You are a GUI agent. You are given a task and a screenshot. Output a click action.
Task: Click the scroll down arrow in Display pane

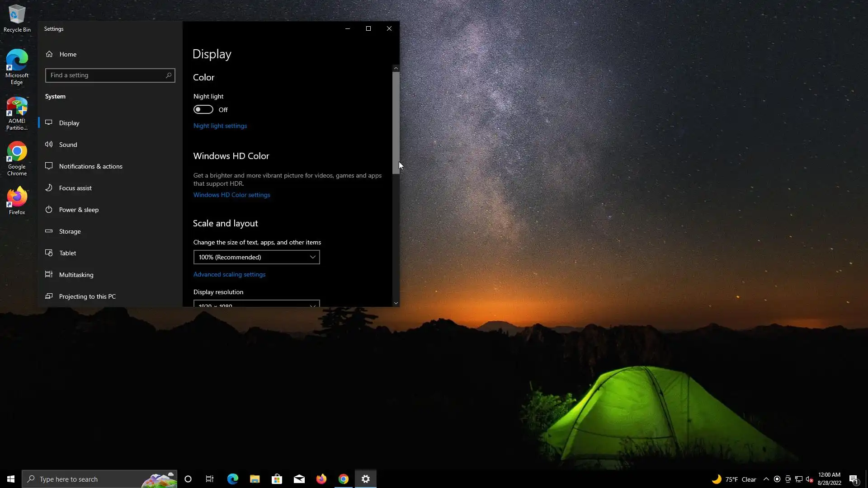(x=396, y=303)
